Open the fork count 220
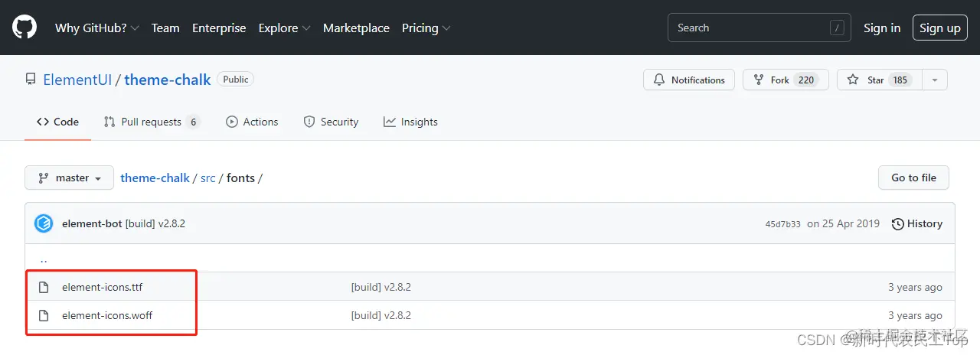 coord(805,80)
